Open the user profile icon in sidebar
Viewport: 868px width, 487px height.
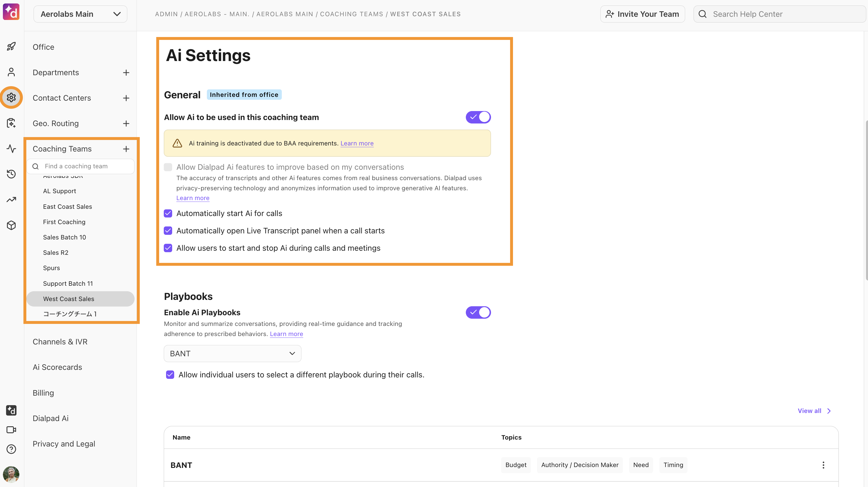pos(12,72)
